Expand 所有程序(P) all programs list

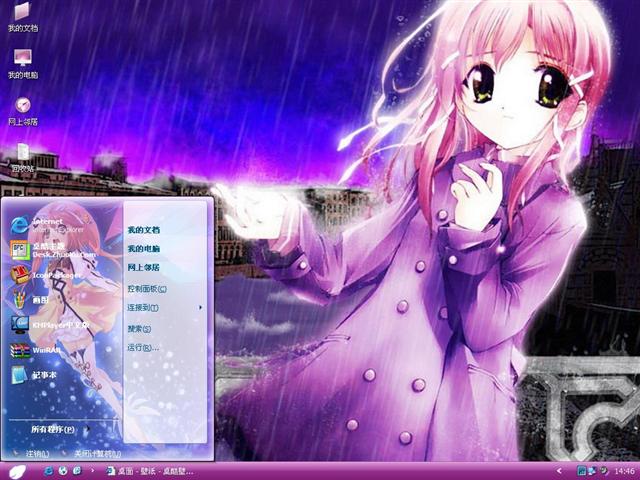click(x=60, y=429)
